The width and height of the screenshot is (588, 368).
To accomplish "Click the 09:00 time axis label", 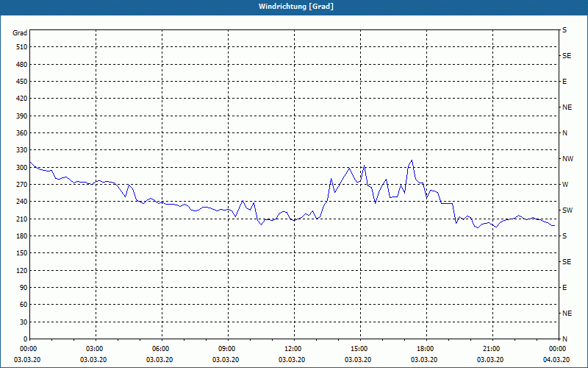I will [x=228, y=349].
